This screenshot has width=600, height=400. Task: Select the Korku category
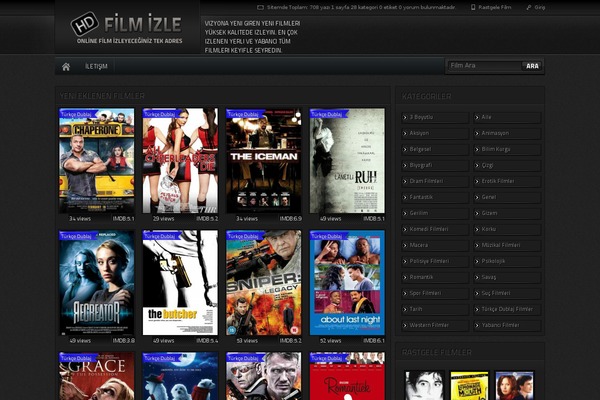point(507,229)
